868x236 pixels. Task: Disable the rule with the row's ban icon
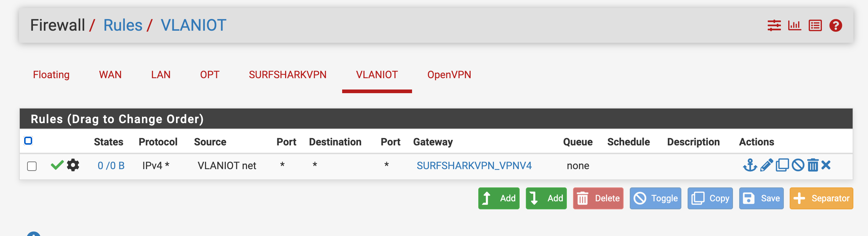pos(798,165)
